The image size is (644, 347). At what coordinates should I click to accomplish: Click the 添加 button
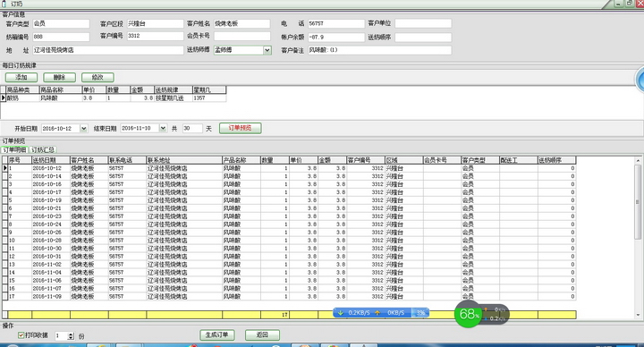click(x=21, y=77)
